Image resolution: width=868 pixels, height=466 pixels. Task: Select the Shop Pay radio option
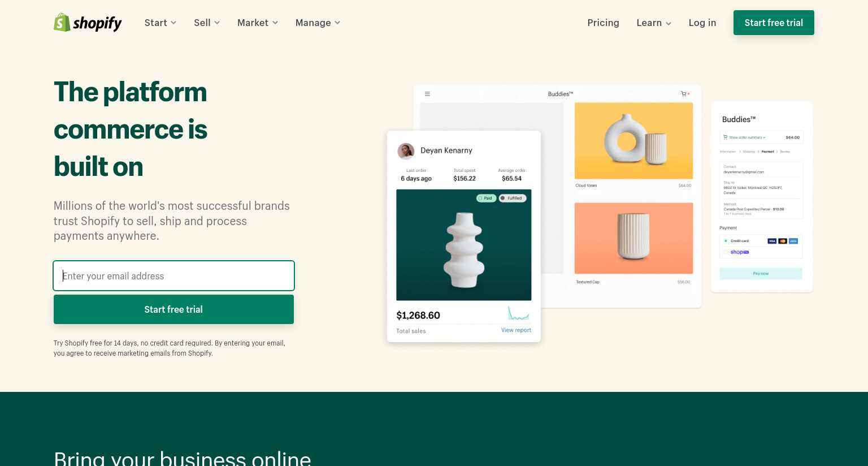click(726, 252)
